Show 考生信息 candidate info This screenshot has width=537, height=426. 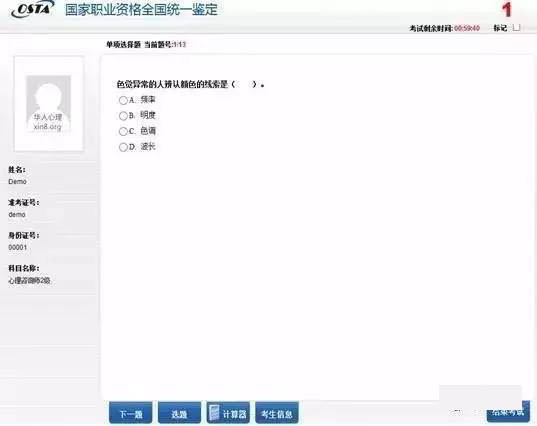pyautogui.click(x=277, y=413)
